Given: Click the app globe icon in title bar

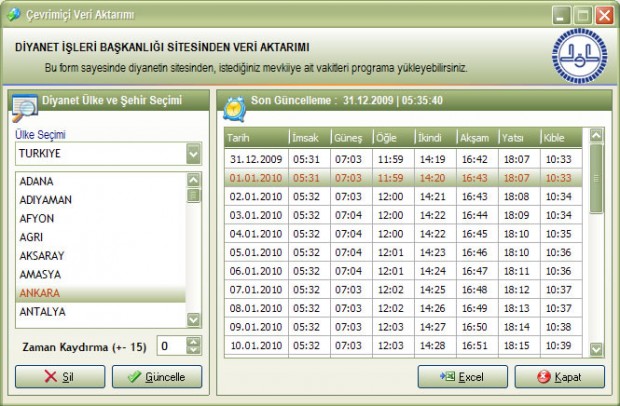Looking at the screenshot, I should pos(14,15).
